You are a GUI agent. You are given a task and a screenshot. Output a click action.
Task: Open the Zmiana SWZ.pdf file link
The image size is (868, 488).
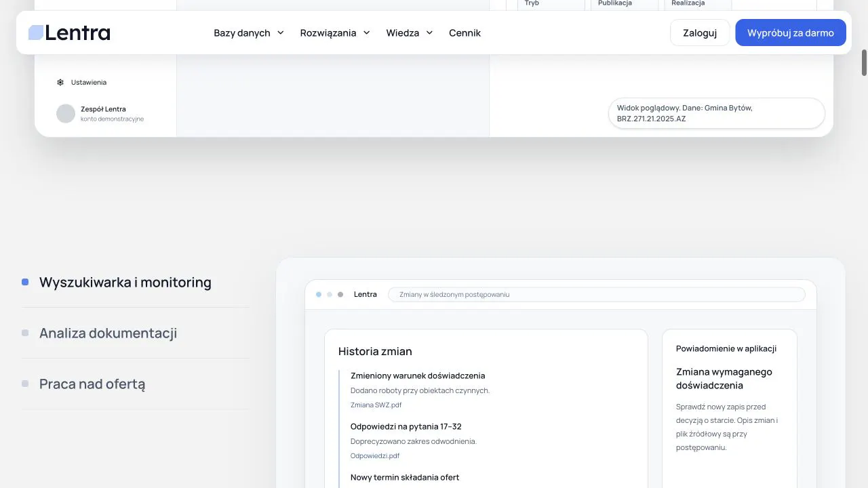[x=376, y=405]
